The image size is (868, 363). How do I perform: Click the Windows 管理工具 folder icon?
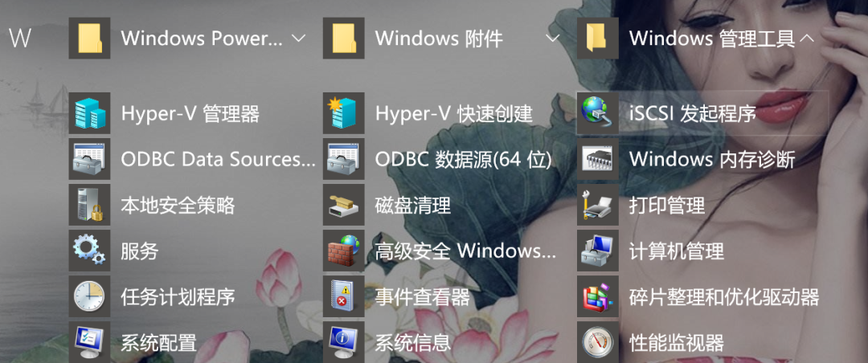click(x=598, y=39)
